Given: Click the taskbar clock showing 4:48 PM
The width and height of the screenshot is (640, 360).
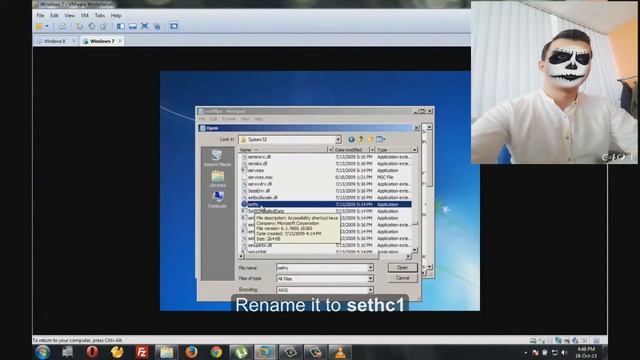Looking at the screenshot, I should coord(587,353).
